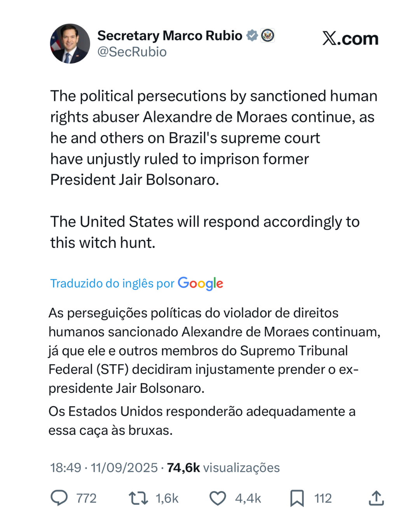Toggle the bookmark on this post
The image size is (420, 525).
point(297,498)
